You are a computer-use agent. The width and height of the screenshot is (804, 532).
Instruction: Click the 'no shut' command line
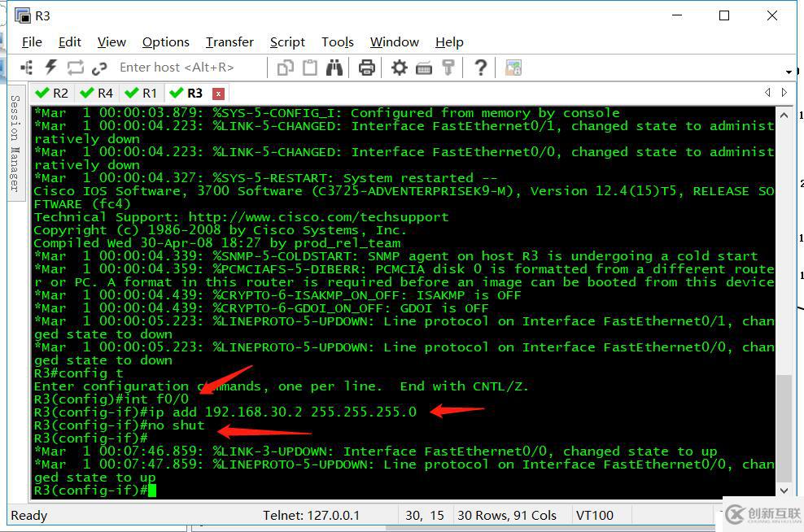(x=119, y=425)
